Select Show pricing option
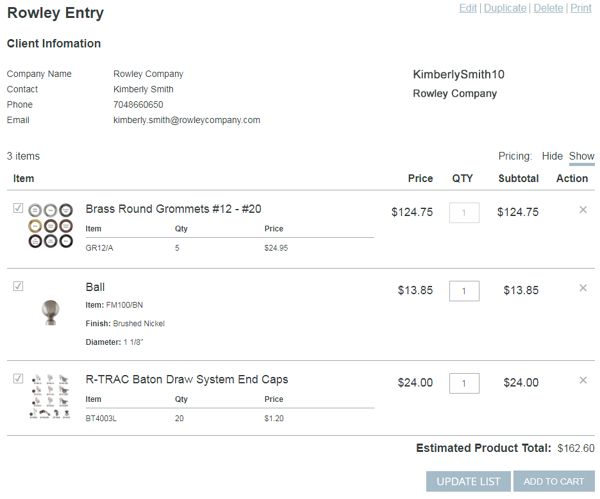This screenshot has height=499, width=600. click(582, 156)
